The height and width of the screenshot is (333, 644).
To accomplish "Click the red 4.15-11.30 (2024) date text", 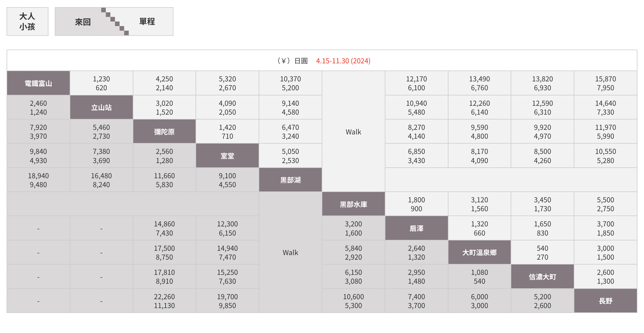I will [343, 61].
